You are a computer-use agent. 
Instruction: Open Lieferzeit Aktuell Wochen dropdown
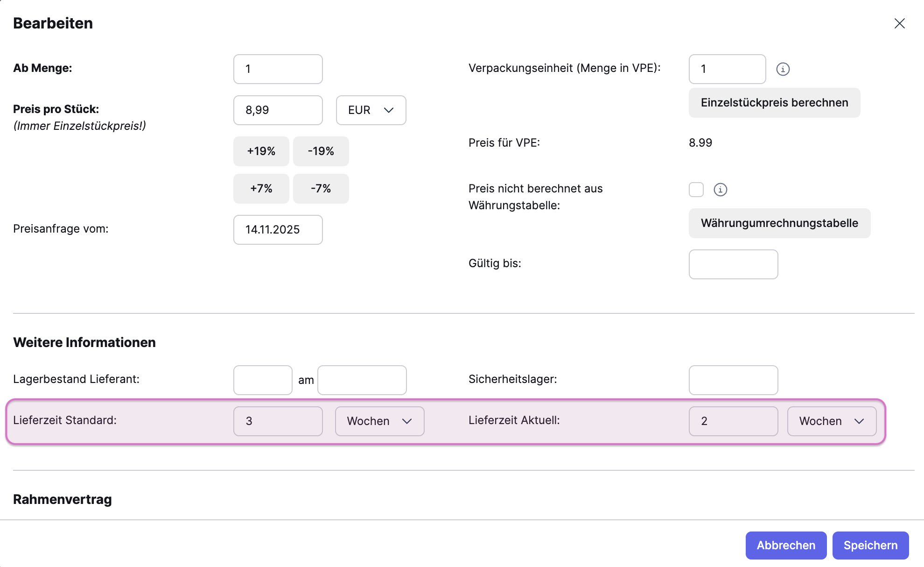832,421
